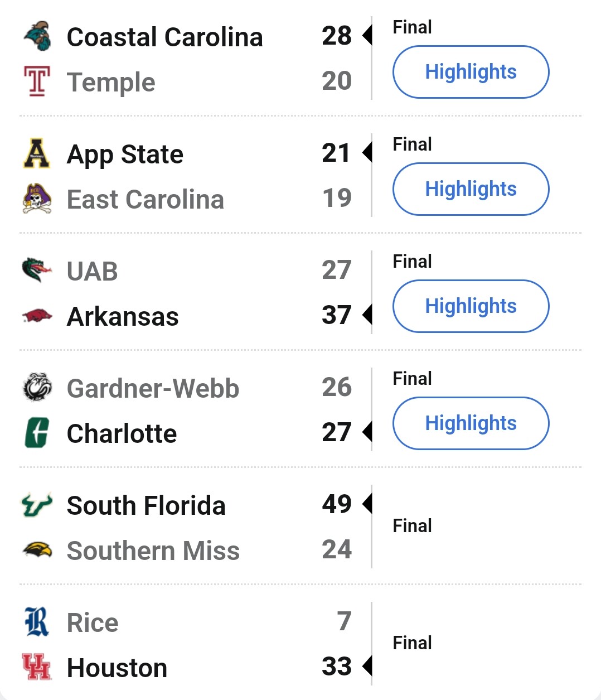
Task: Watch Highlights for UAB vs Arkansas game
Action: tap(471, 306)
